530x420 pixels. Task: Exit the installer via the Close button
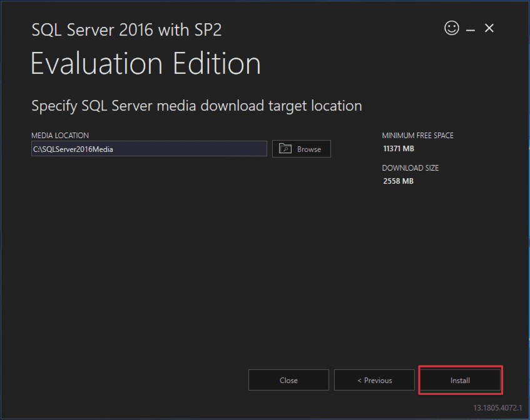(288, 380)
